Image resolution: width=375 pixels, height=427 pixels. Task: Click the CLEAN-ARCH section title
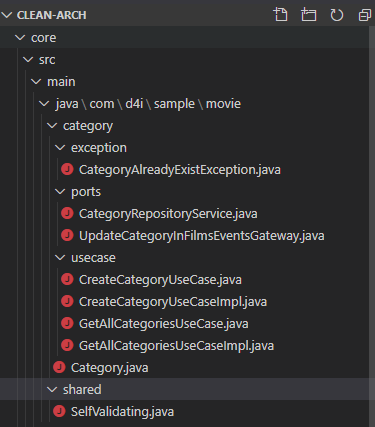(x=52, y=15)
